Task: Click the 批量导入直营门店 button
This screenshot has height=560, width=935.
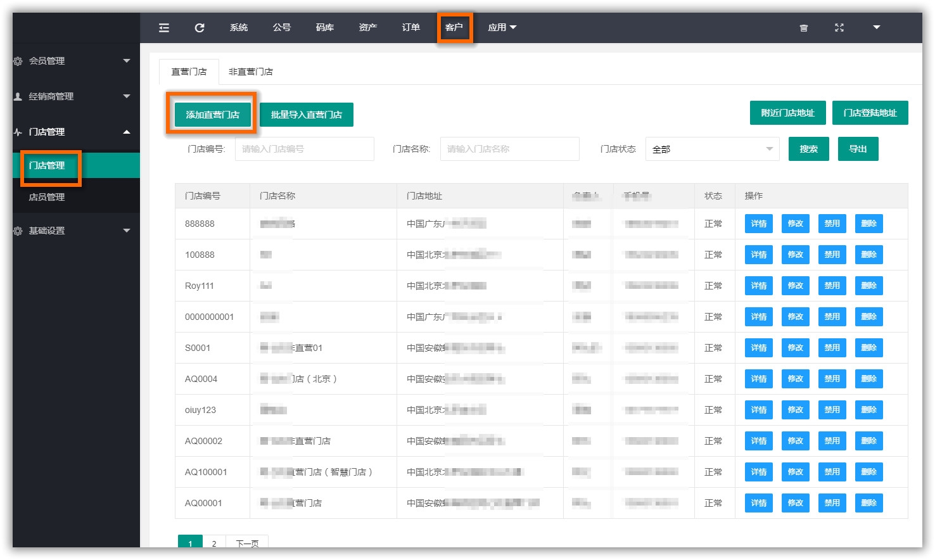Action: [307, 115]
